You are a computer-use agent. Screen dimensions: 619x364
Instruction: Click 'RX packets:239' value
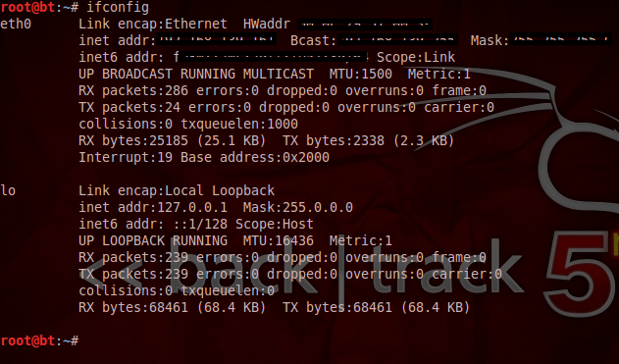pyautogui.click(x=133, y=257)
